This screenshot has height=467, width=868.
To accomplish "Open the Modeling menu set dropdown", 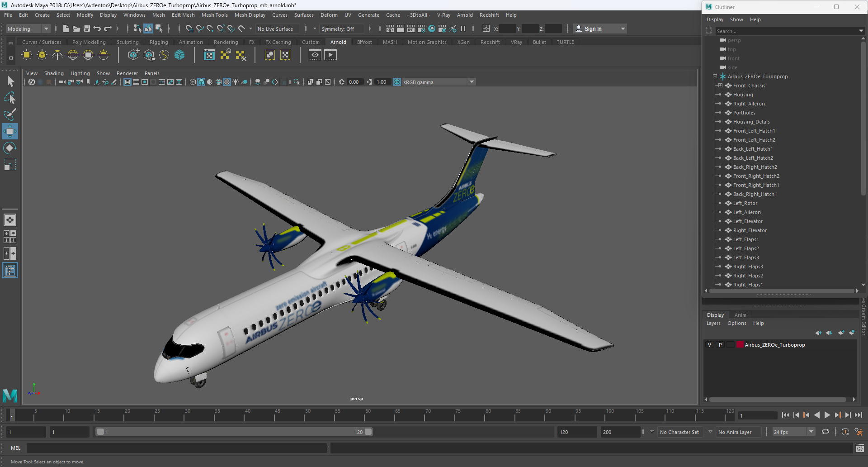I will (28, 29).
